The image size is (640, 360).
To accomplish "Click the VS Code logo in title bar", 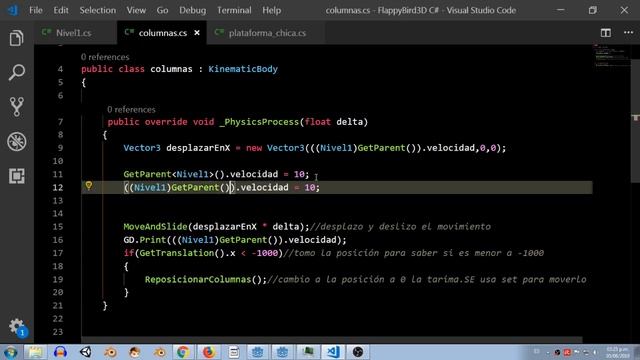I will [x=12, y=10].
